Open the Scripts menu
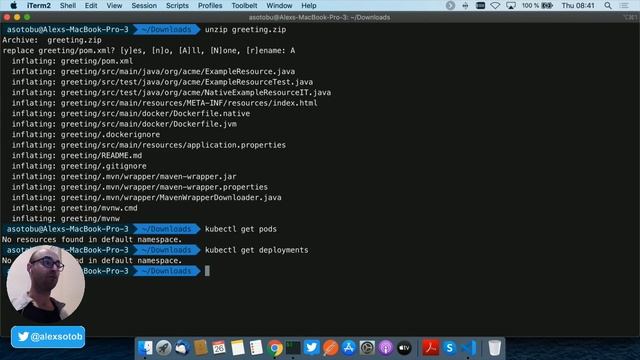The height and width of the screenshot is (360, 640). pyautogui.click(x=177, y=6)
